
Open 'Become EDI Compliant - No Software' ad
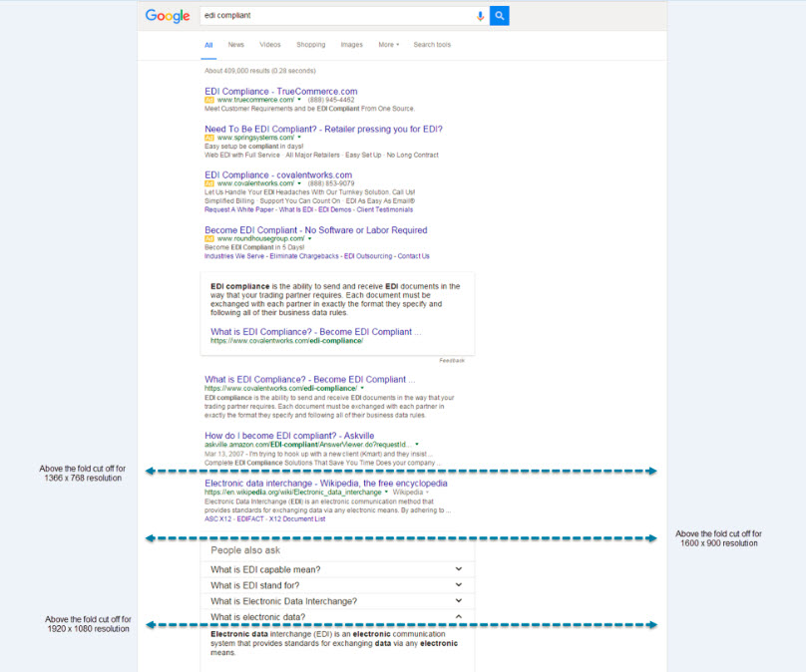(x=315, y=230)
